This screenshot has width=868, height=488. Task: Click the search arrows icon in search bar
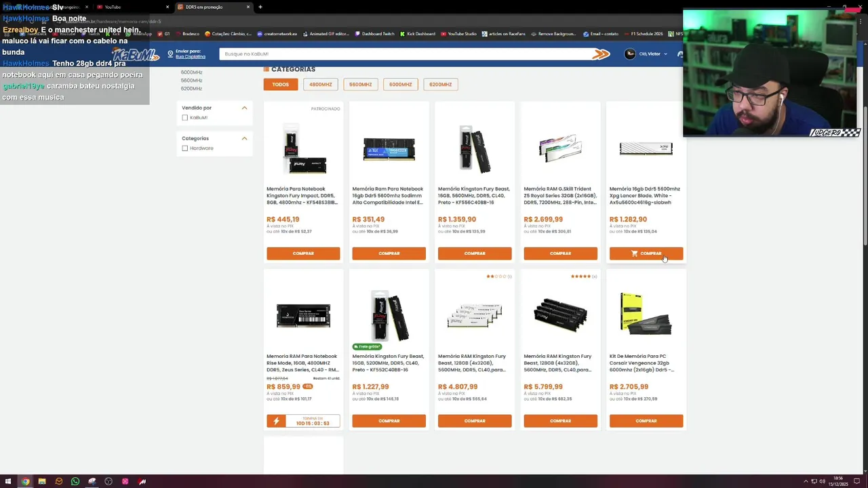click(601, 54)
